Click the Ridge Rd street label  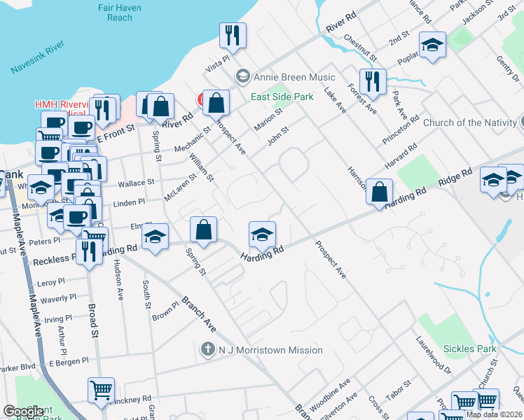(455, 177)
